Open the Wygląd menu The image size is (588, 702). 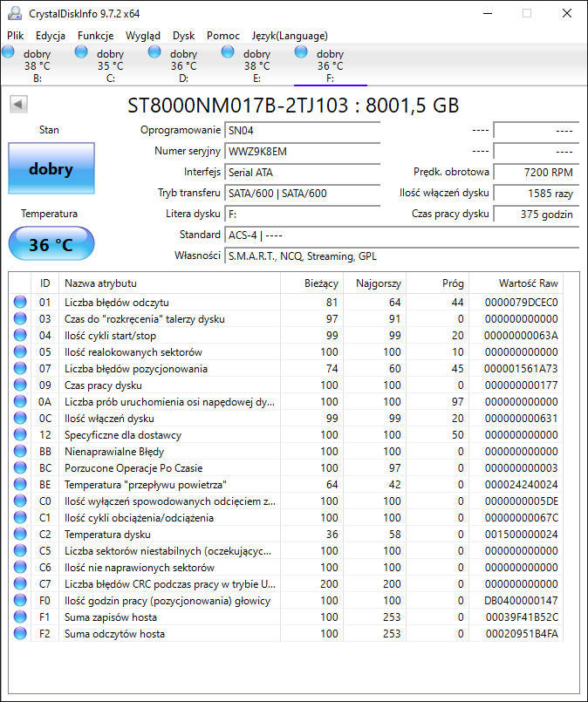point(143,36)
